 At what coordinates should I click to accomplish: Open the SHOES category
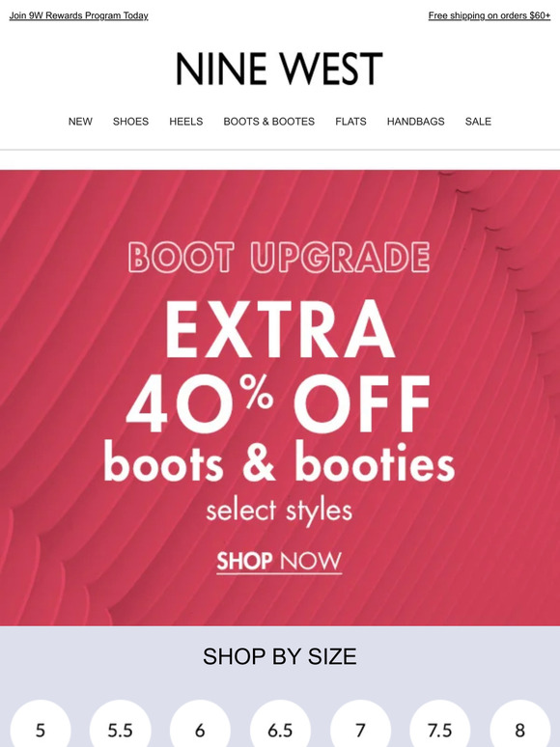point(130,122)
